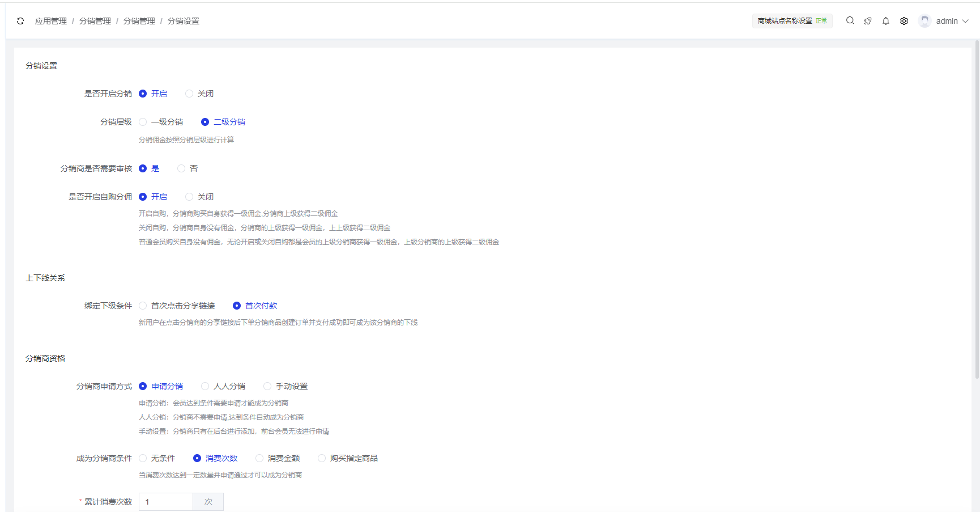This screenshot has height=512, width=980.
Task: Select 是 for 分销商是否需要审核
Action: coord(149,168)
